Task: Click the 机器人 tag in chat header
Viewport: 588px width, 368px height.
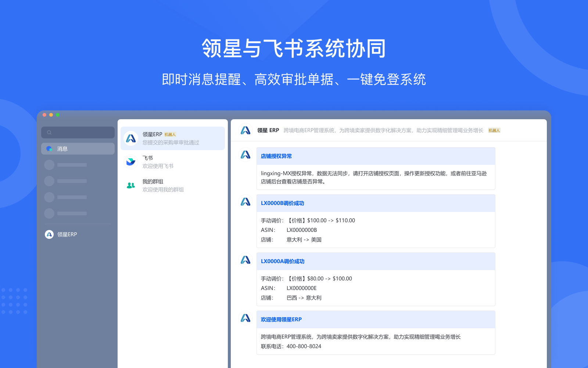Action: [x=494, y=130]
